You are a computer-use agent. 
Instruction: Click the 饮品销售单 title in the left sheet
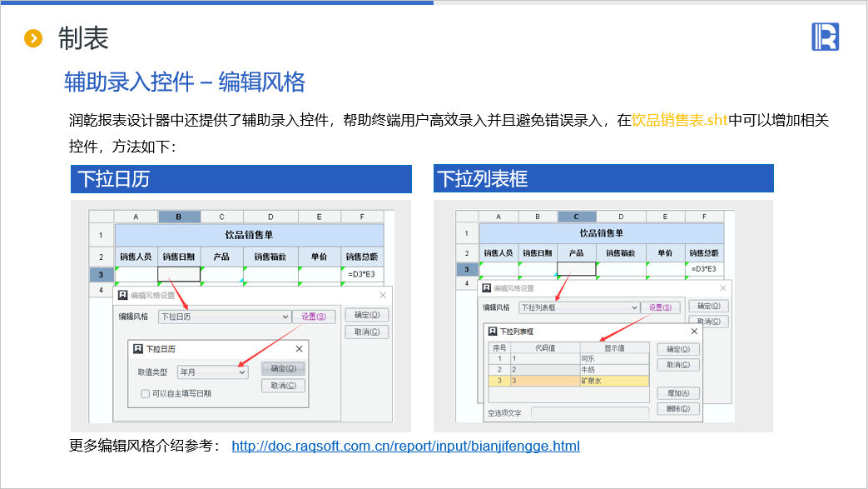click(249, 235)
